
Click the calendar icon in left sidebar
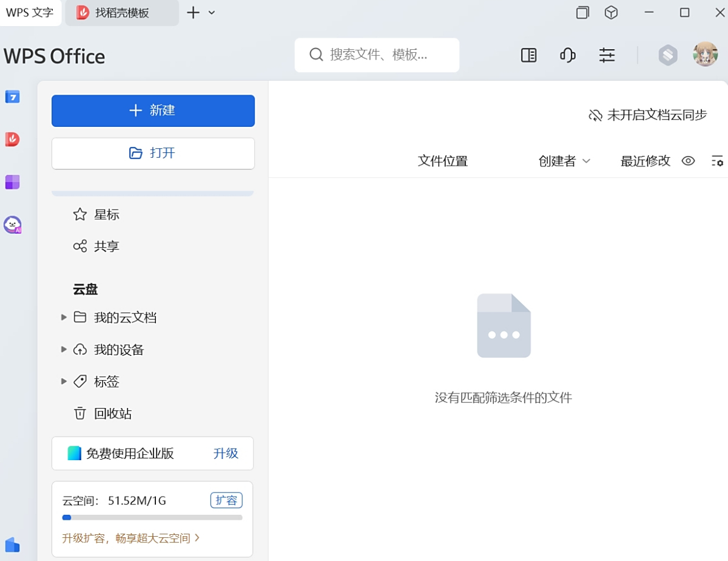pyautogui.click(x=13, y=97)
